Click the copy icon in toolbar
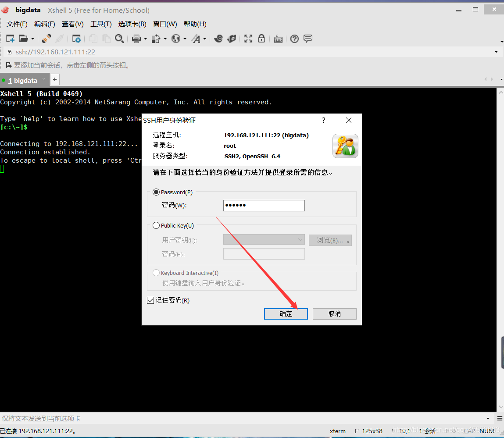 93,39
